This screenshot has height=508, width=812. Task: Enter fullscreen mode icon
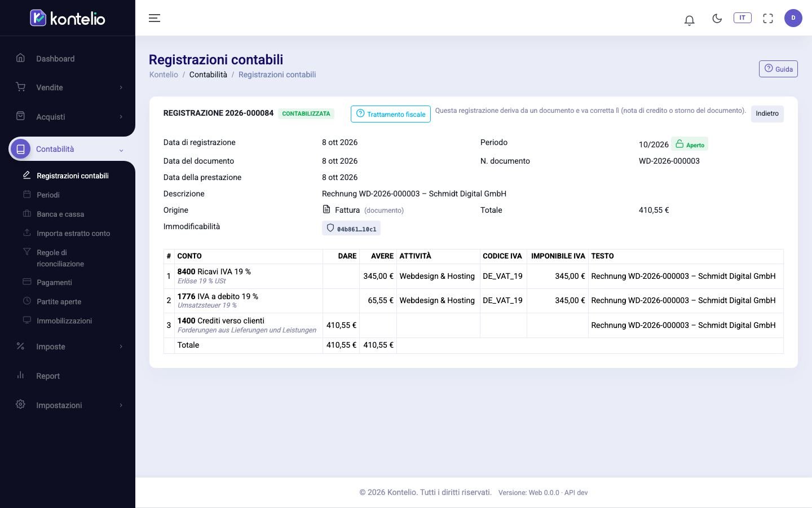pyautogui.click(x=768, y=18)
